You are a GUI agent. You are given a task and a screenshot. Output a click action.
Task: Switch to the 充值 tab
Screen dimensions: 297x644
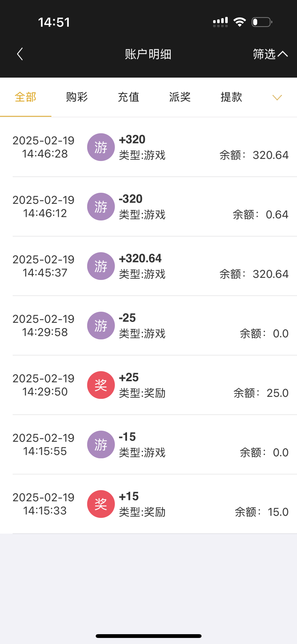pos(128,97)
